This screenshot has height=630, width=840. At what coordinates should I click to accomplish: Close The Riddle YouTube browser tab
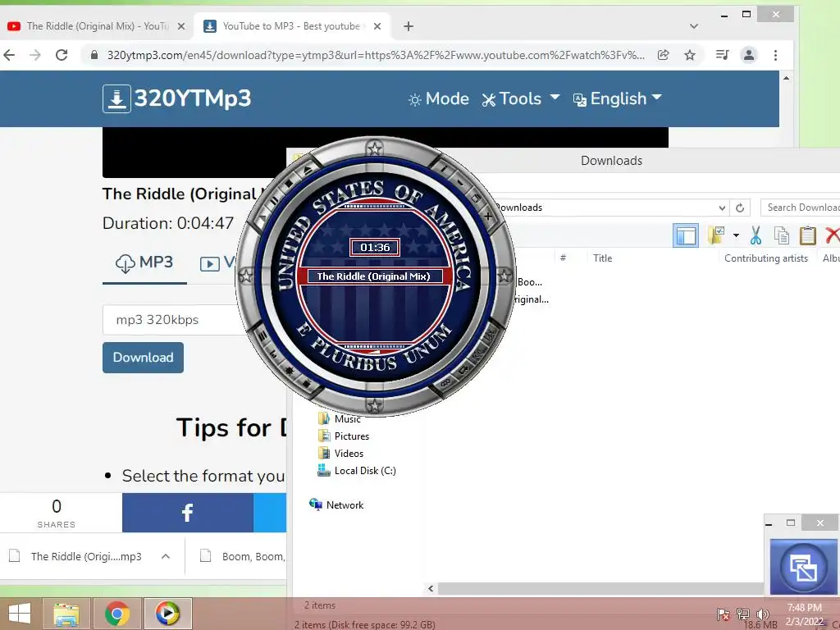(x=181, y=26)
